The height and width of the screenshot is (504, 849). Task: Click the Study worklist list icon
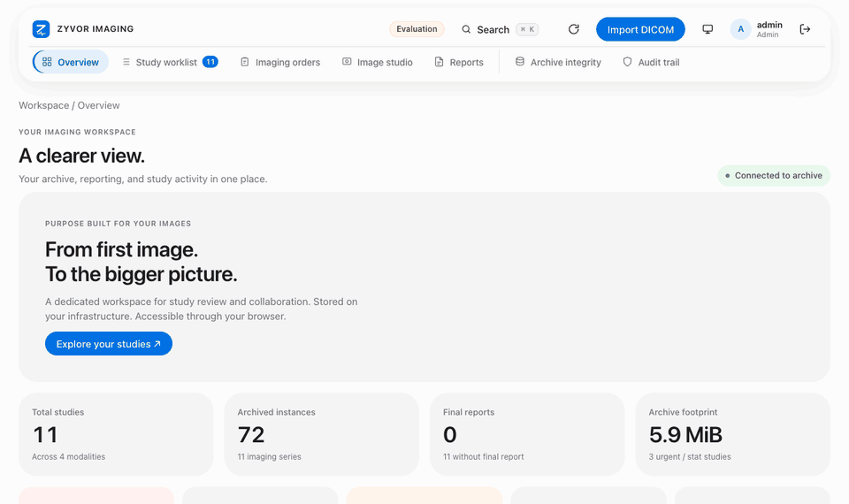[126, 62]
